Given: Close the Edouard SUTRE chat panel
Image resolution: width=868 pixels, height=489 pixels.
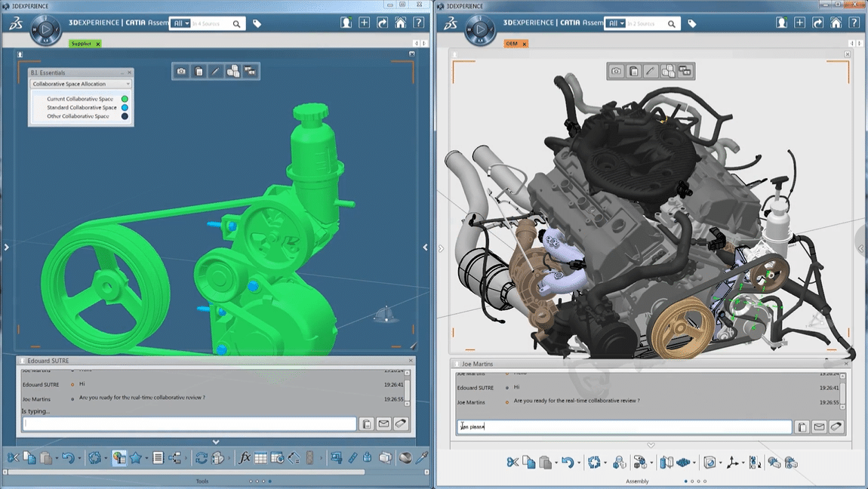Looking at the screenshot, I should (411, 361).
